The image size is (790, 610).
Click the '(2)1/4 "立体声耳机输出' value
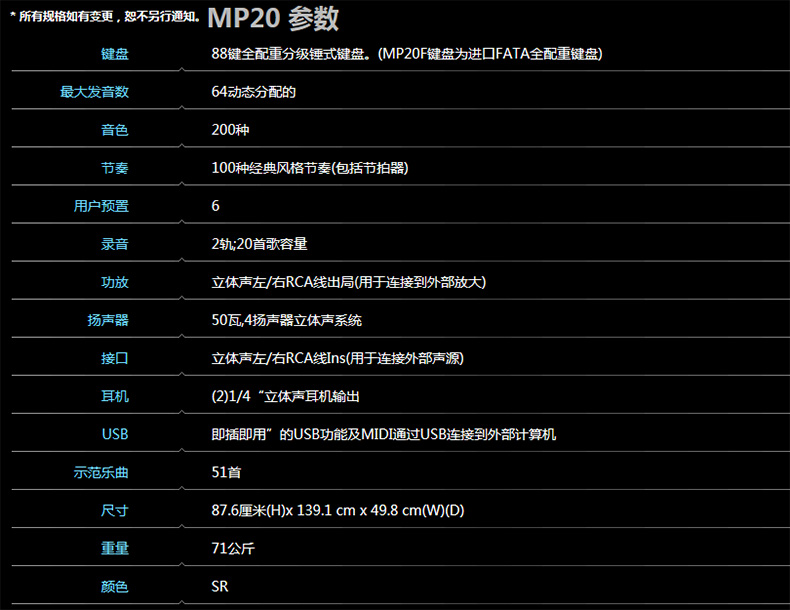(x=286, y=396)
